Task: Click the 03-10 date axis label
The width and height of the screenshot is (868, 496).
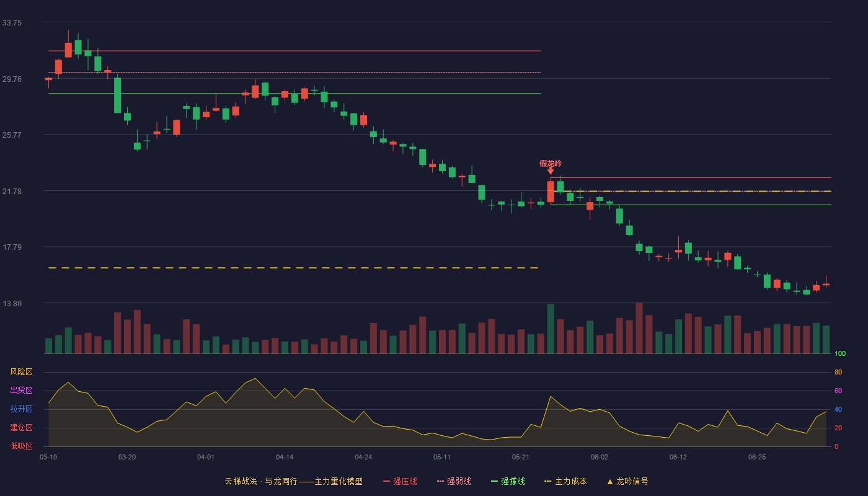Action: pos(48,457)
